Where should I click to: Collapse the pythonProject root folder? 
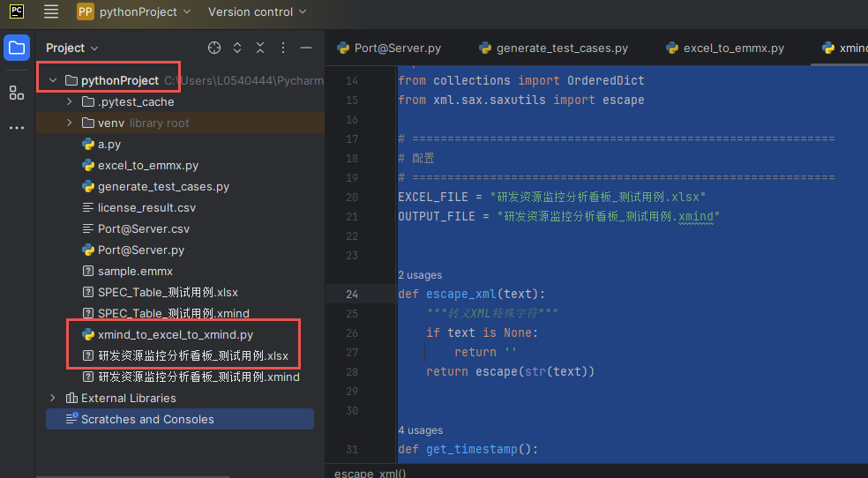click(53, 81)
